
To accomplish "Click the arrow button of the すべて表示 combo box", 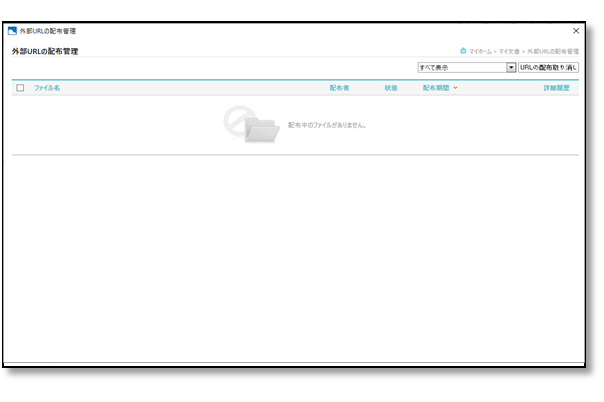I will 511,67.
